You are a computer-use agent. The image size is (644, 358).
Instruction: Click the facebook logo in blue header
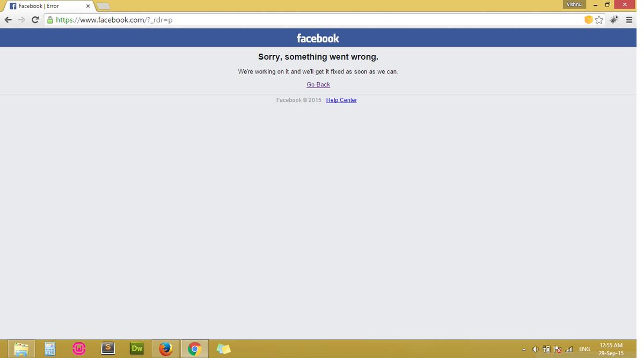coord(318,38)
